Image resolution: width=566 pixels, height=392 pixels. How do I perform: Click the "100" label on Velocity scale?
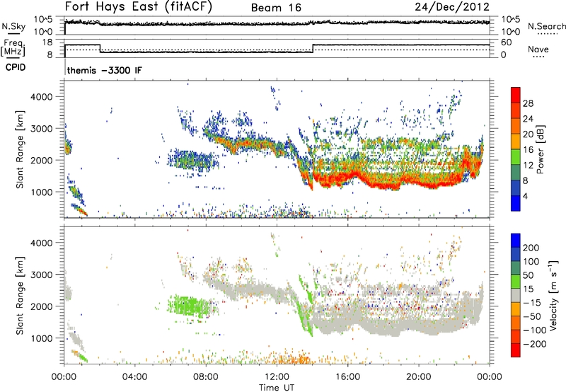click(x=531, y=262)
